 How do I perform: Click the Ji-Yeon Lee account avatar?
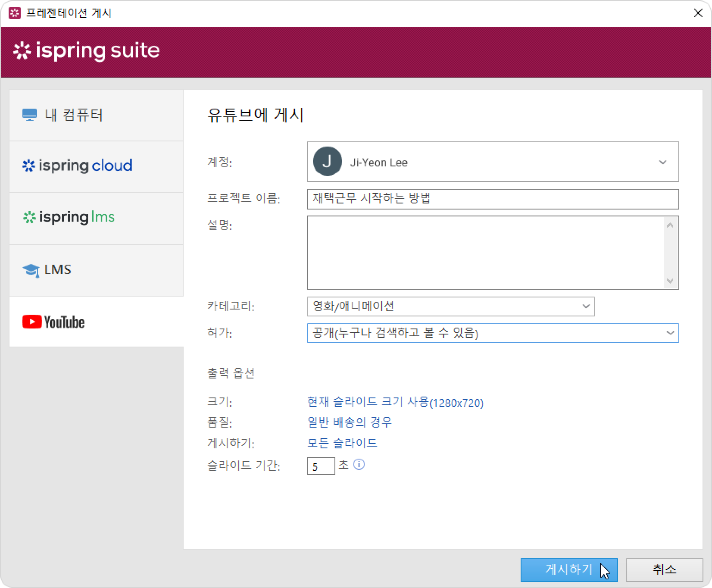(x=327, y=162)
